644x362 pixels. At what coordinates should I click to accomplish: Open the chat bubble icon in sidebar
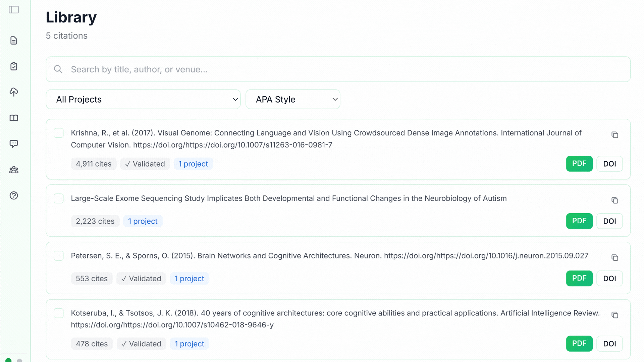point(14,144)
